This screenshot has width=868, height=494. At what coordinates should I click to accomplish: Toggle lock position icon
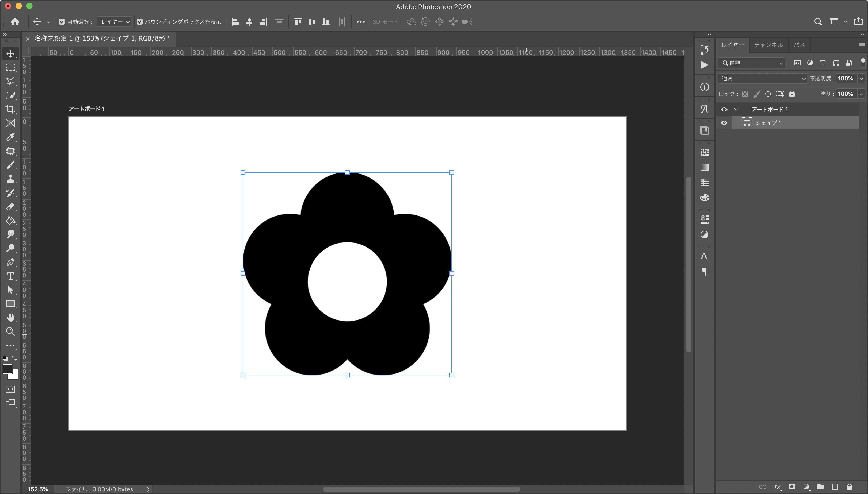pyautogui.click(x=768, y=94)
